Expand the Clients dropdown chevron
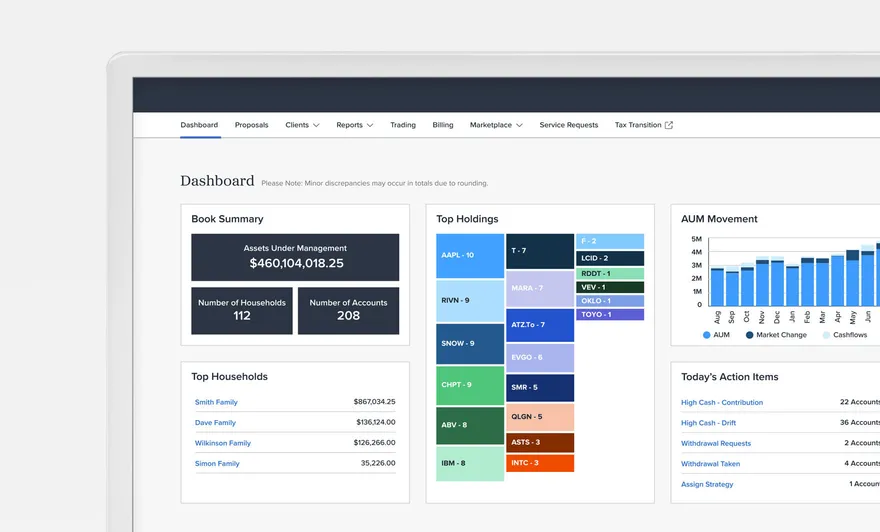 [x=316, y=125]
